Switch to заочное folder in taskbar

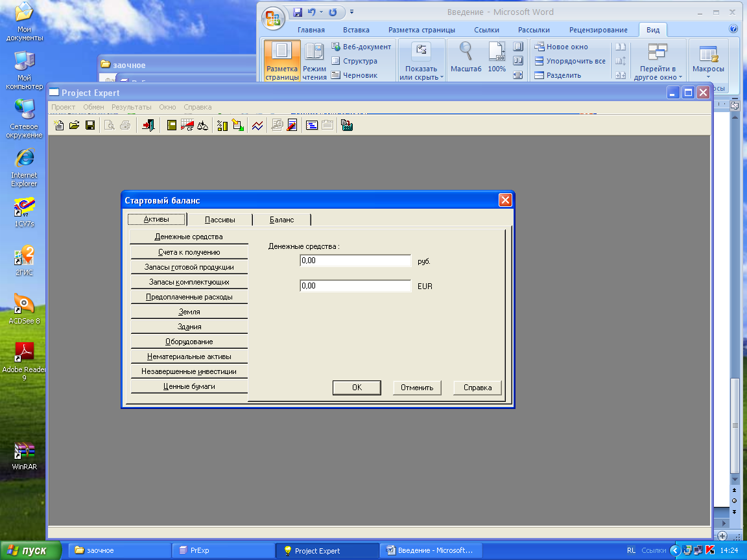coord(119,550)
